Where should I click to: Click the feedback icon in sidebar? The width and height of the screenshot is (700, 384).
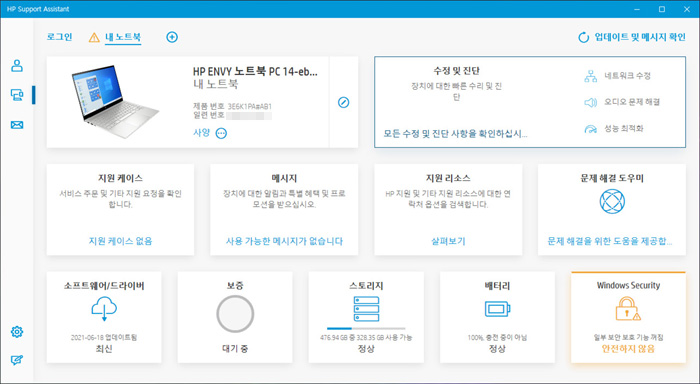point(17,360)
